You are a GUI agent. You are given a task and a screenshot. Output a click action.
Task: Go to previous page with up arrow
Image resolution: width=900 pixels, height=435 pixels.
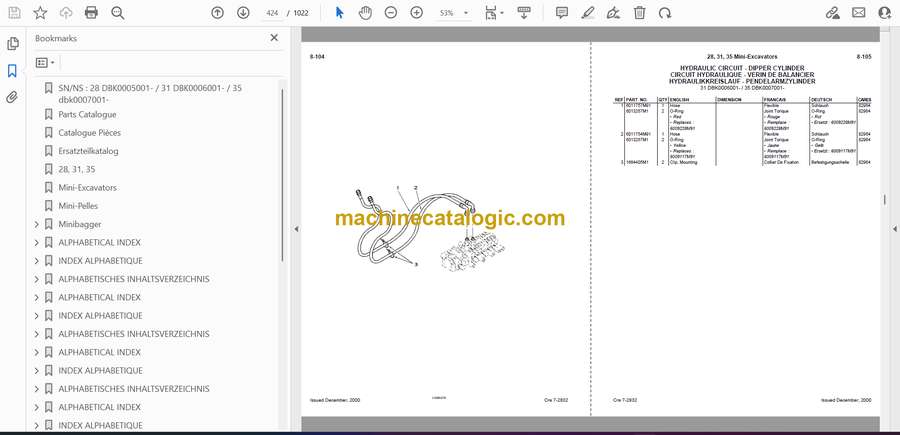coord(217,13)
